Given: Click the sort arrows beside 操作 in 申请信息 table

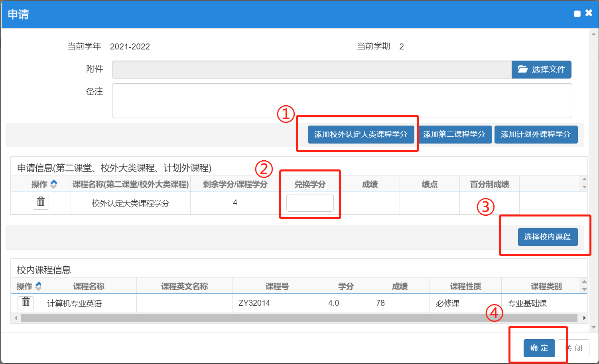Looking at the screenshot, I should click(x=53, y=184).
